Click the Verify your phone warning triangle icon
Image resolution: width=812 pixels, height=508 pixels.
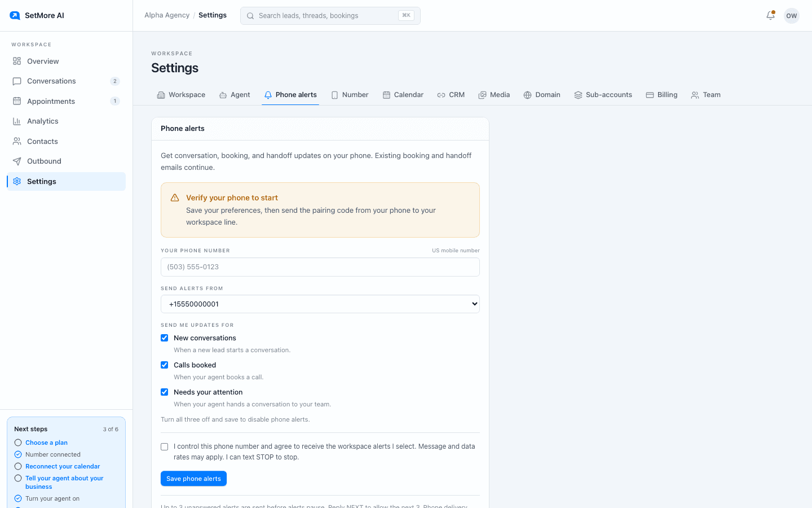click(175, 198)
